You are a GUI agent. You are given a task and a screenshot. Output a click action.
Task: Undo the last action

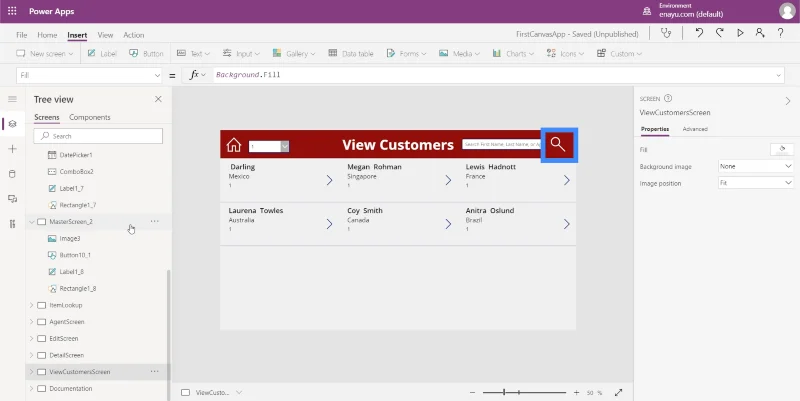[x=699, y=33]
